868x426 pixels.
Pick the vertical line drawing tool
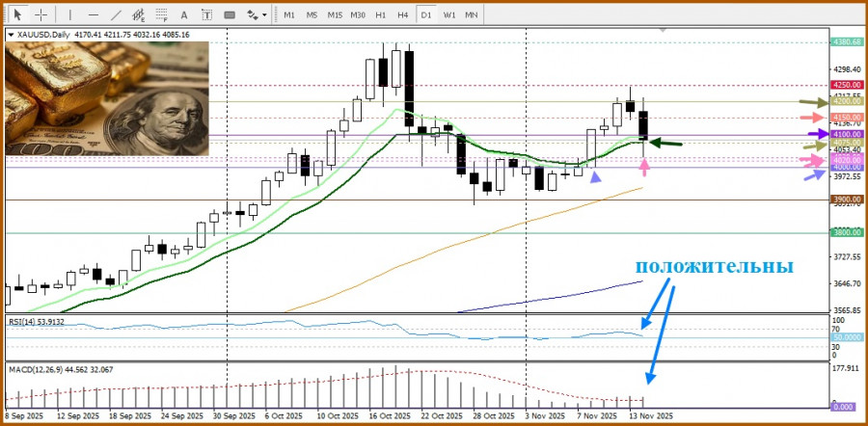pos(70,14)
